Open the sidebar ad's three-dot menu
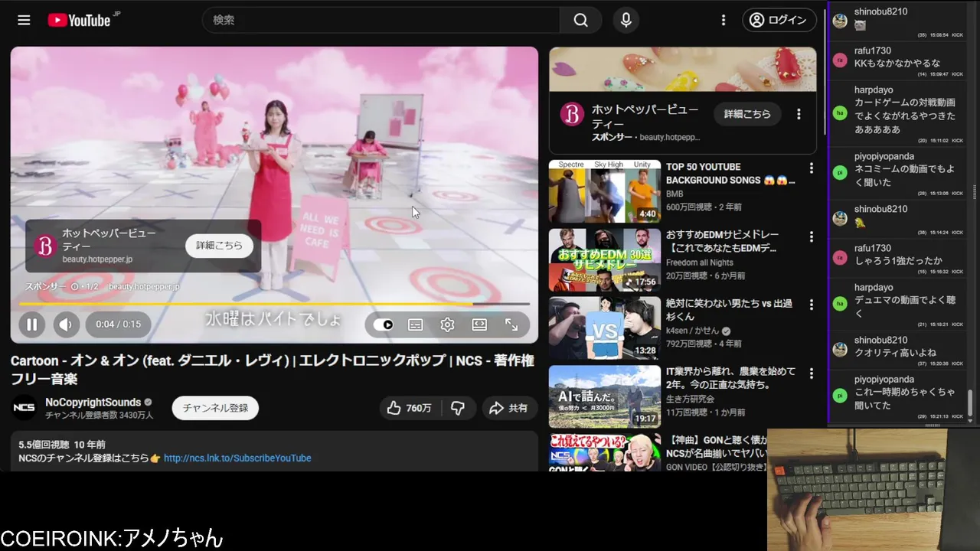 [x=799, y=114]
